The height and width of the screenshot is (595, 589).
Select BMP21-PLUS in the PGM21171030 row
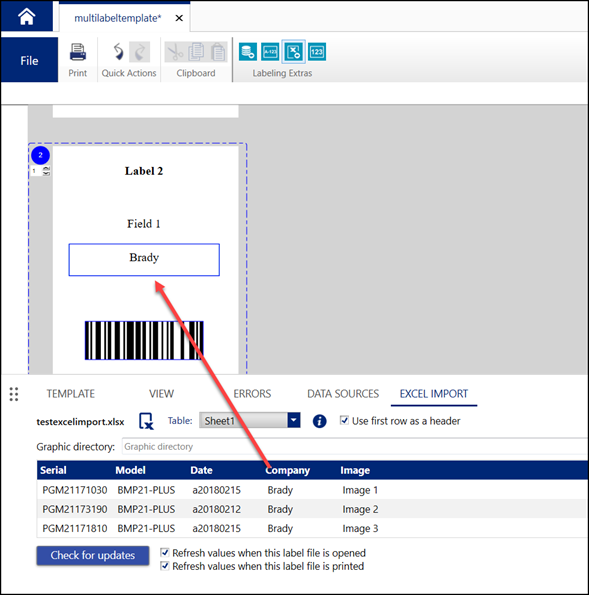(x=146, y=490)
